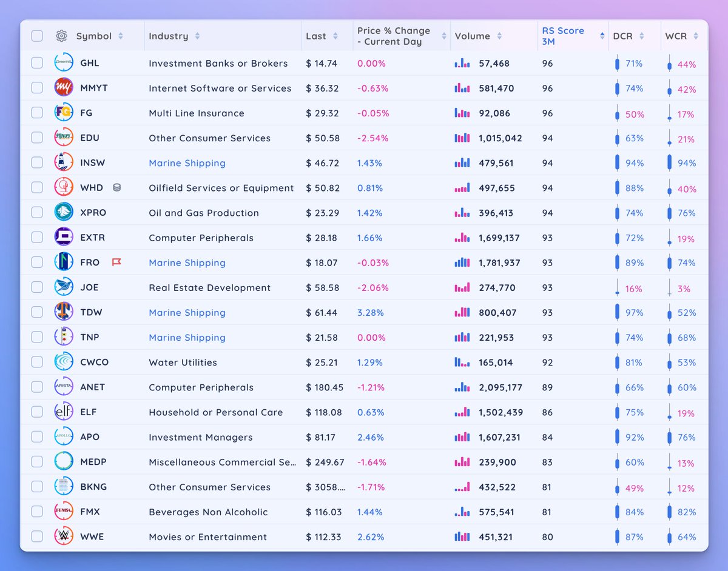Check the ANET row checkbox
Image resolution: width=728 pixels, height=571 pixels.
click(37, 387)
